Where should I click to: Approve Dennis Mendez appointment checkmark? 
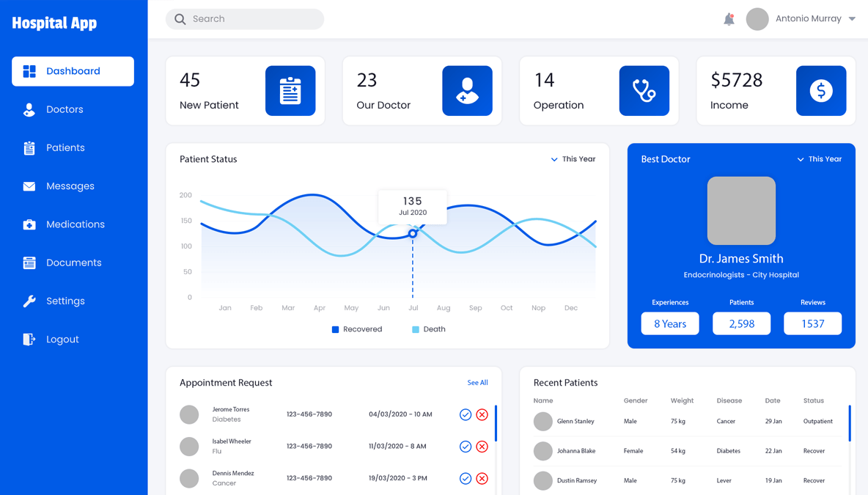(466, 478)
